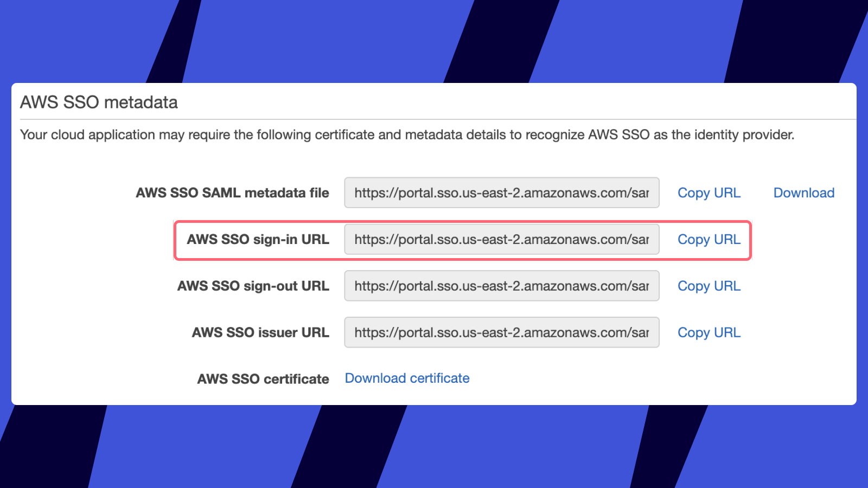
Task: Select the SAML metadata file URL field
Action: [502, 192]
